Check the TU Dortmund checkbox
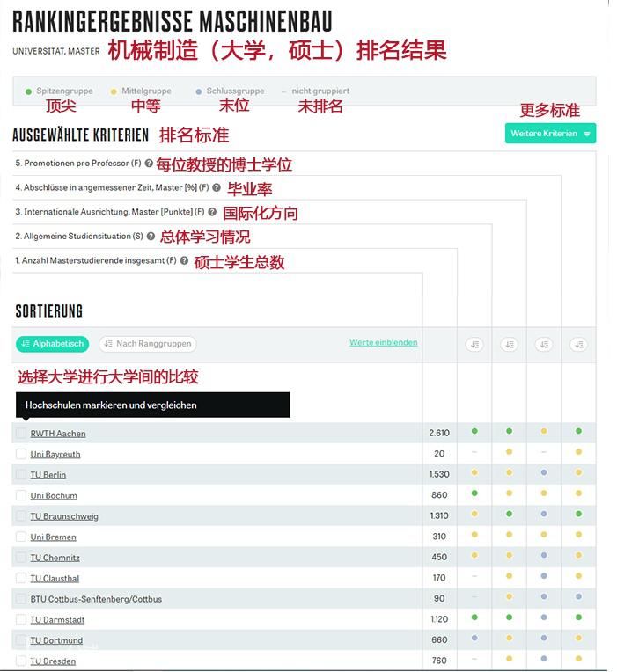This screenshot has width=617, height=672. (21, 640)
